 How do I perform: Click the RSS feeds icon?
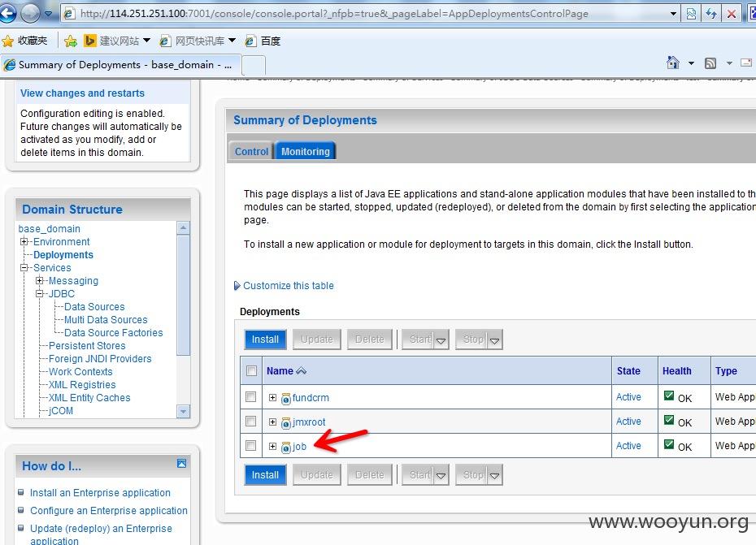pos(710,63)
